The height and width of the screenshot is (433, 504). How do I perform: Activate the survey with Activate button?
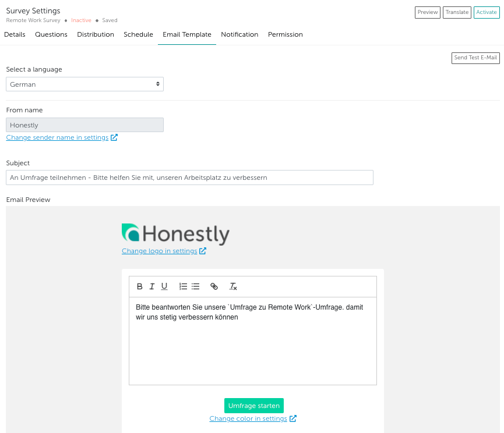[x=487, y=12]
